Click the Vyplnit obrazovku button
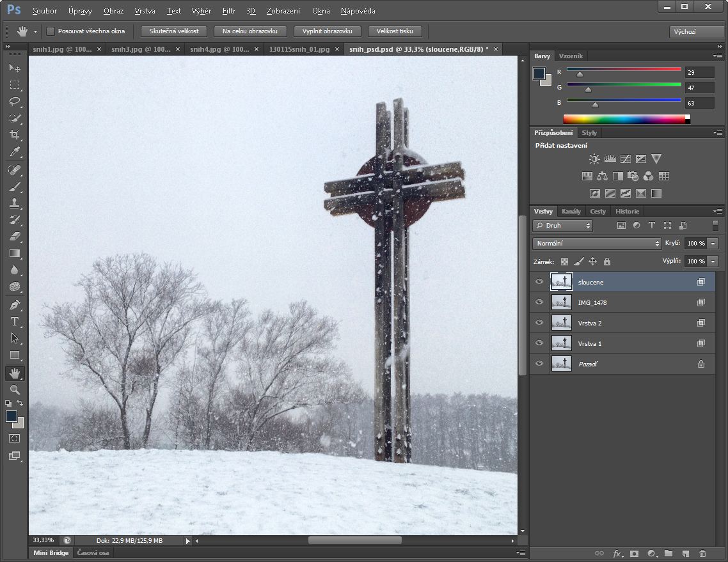 point(328,31)
